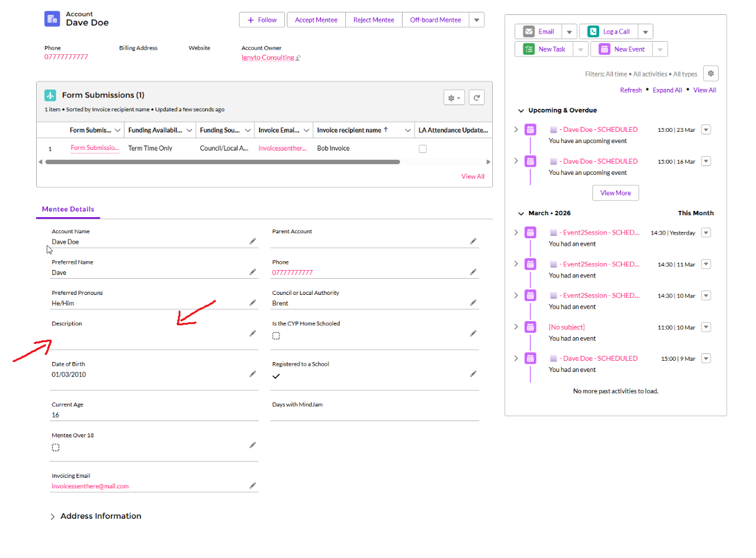
Task: Click the New Event calendar icon
Action: pyautogui.click(x=604, y=49)
